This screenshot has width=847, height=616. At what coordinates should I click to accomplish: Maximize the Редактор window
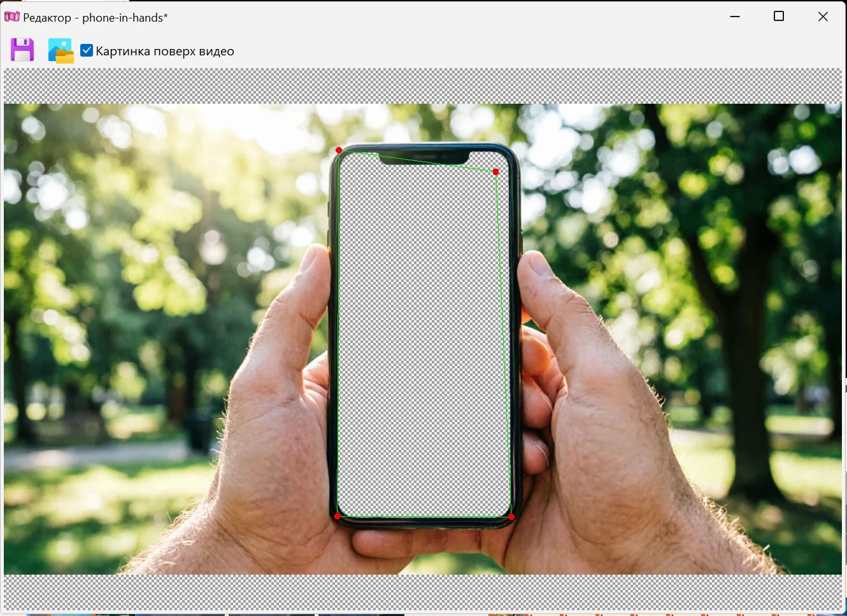click(x=779, y=17)
